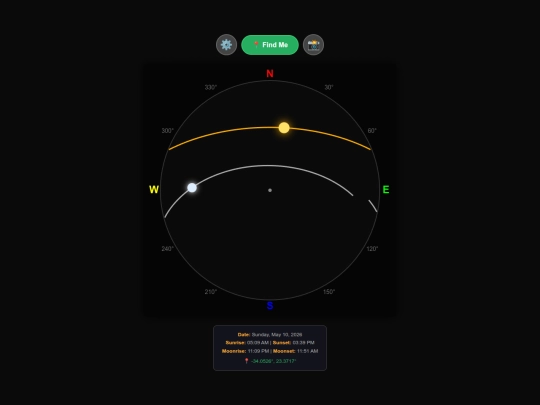Click the 330° bearing label

211,87
